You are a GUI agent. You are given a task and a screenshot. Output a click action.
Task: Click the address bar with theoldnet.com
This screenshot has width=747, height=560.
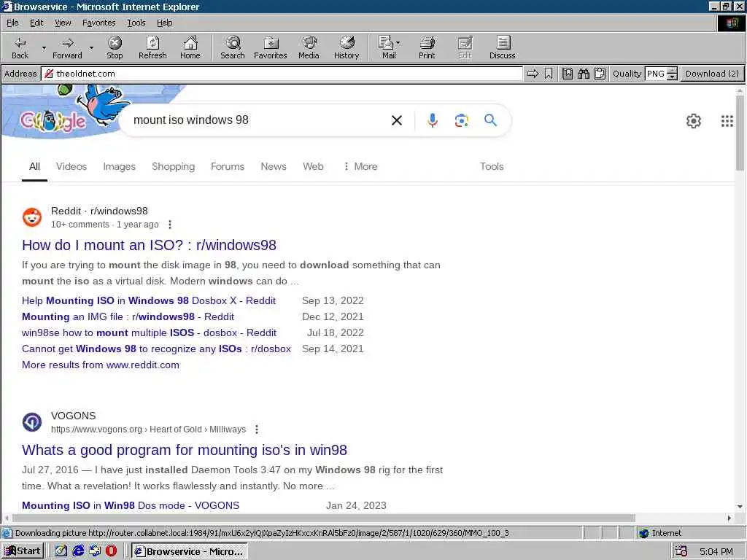coord(282,74)
